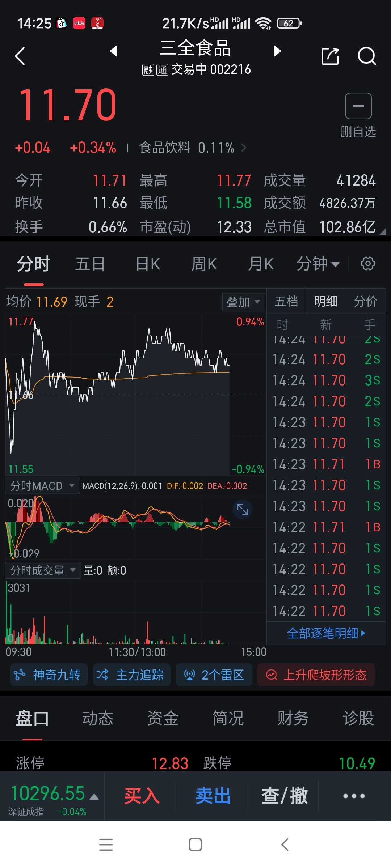Tap the 总市值 102.86亿 value
The height and width of the screenshot is (868, 391).
tap(347, 227)
